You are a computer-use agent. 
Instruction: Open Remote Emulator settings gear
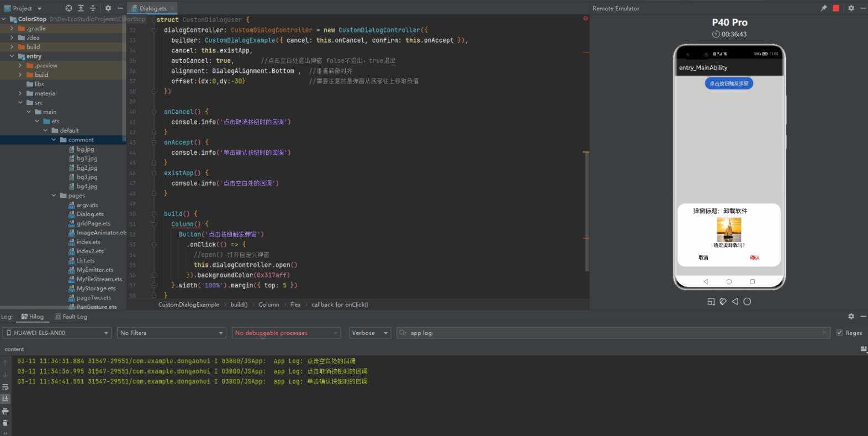851,8
